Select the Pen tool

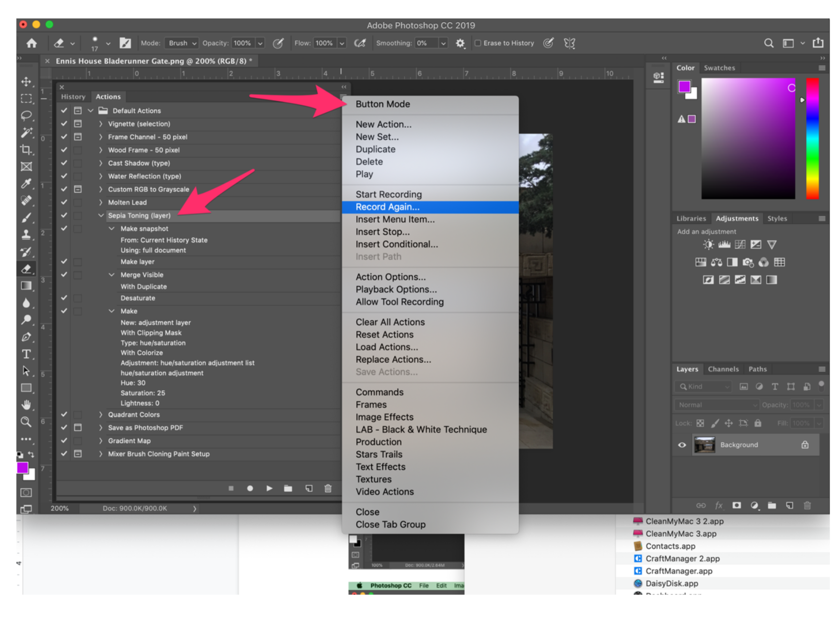[27, 337]
